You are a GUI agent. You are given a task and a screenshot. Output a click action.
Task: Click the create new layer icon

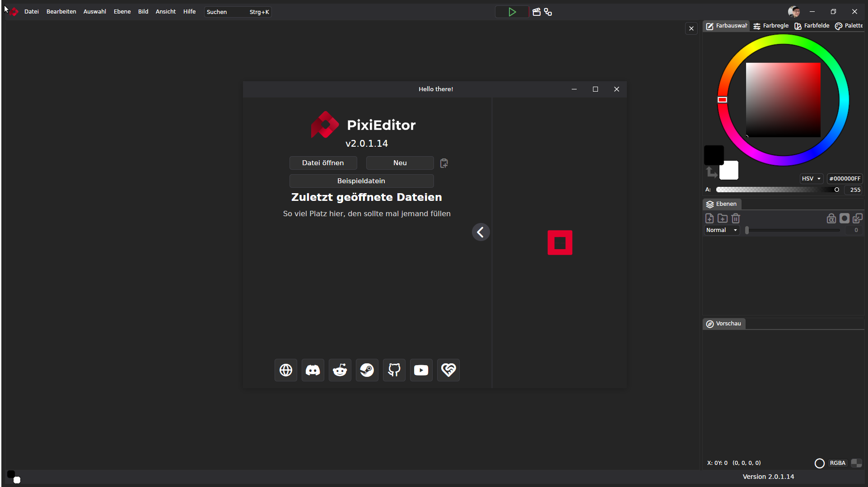coord(709,218)
